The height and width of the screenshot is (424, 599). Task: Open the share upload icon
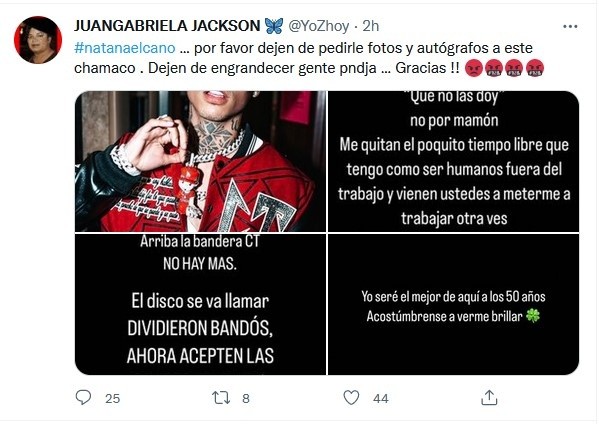[x=489, y=398]
